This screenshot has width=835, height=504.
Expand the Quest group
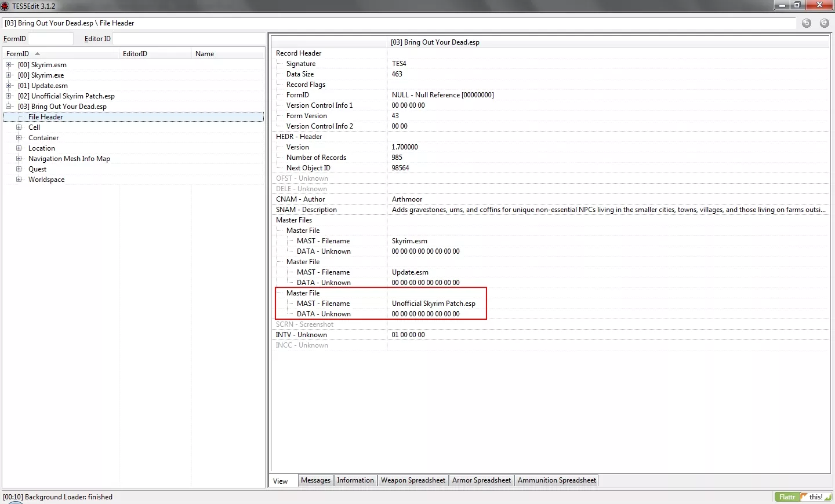pyautogui.click(x=19, y=169)
